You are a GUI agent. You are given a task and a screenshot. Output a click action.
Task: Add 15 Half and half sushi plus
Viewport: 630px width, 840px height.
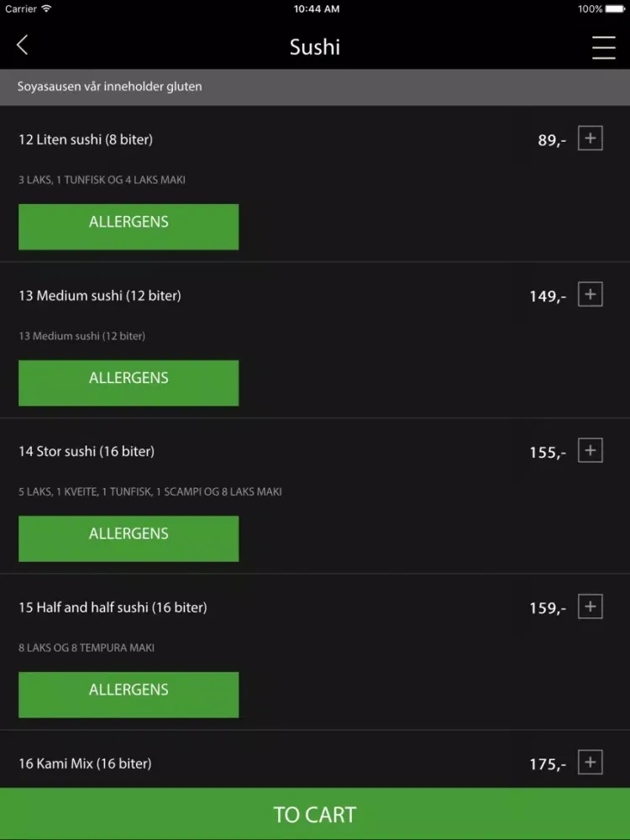[590, 606]
